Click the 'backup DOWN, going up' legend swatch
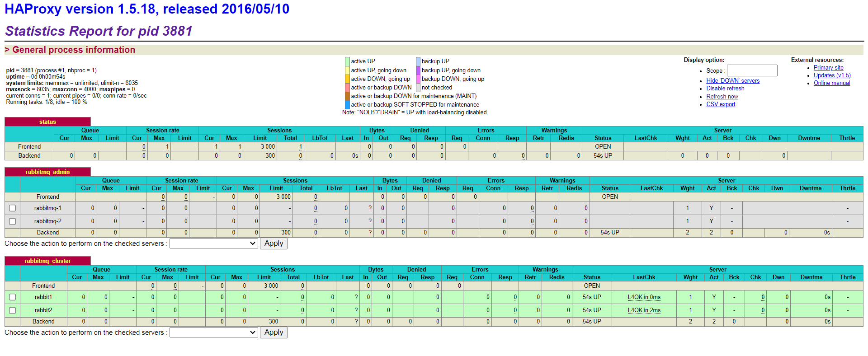This screenshot has height=356, width=868. pyautogui.click(x=418, y=79)
